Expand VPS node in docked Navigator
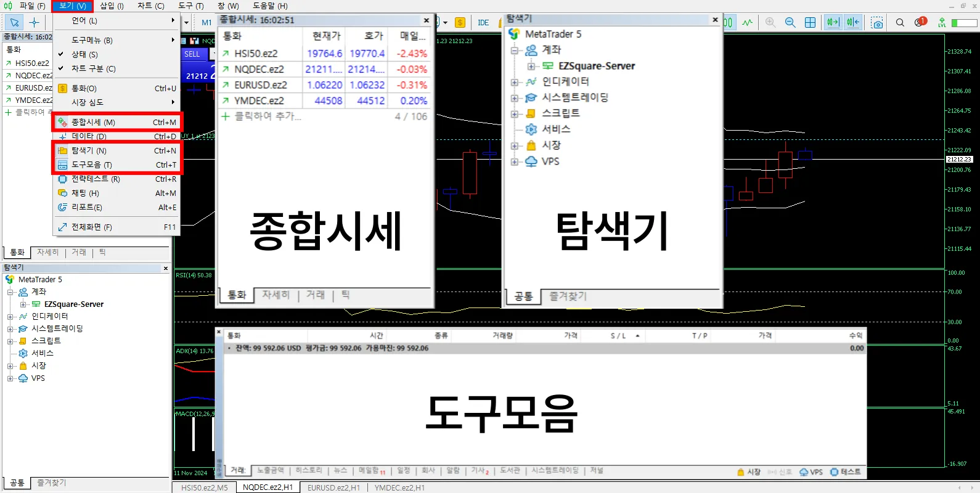Viewport: 980px width, 493px height. (10, 378)
